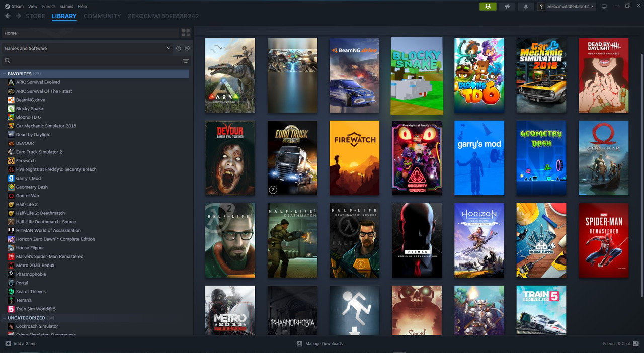Viewport: 644px width, 353px height.
Task: Switch library to grid collections view icon
Action: tap(186, 33)
